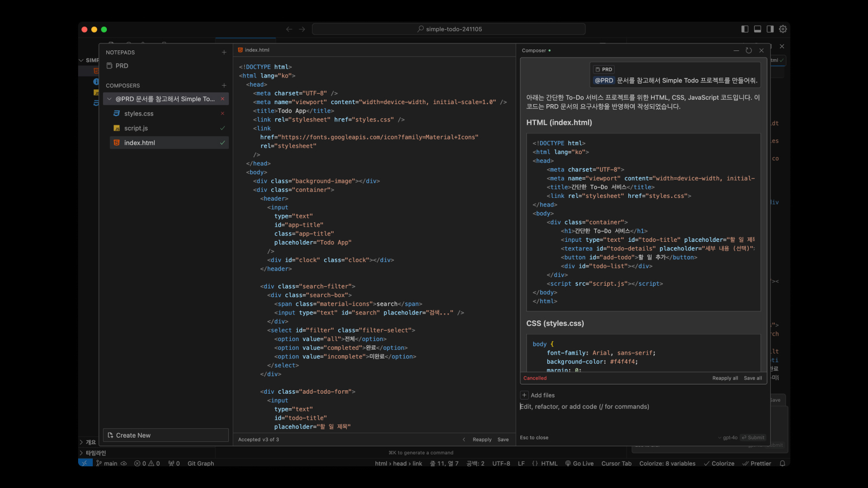This screenshot has width=868, height=488.
Task: Click the red X next to styles.css
Action: click(x=222, y=113)
